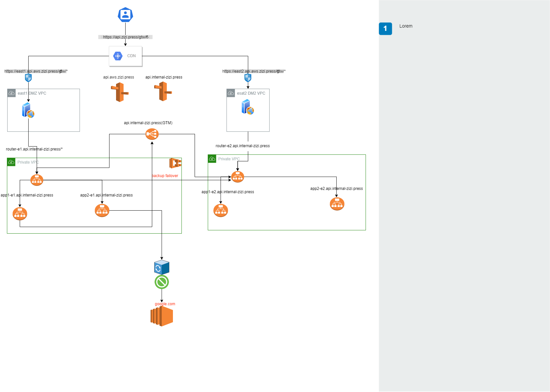The width and height of the screenshot is (550, 392).
Task: Click the esat2 DM2 VPC cloud icon
Action: pos(231,93)
